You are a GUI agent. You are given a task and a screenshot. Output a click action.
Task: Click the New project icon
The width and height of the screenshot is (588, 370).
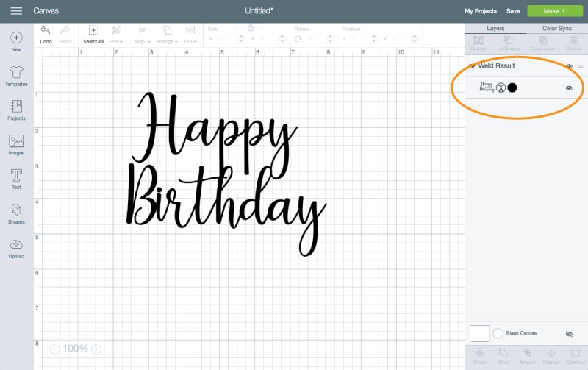coord(16,38)
